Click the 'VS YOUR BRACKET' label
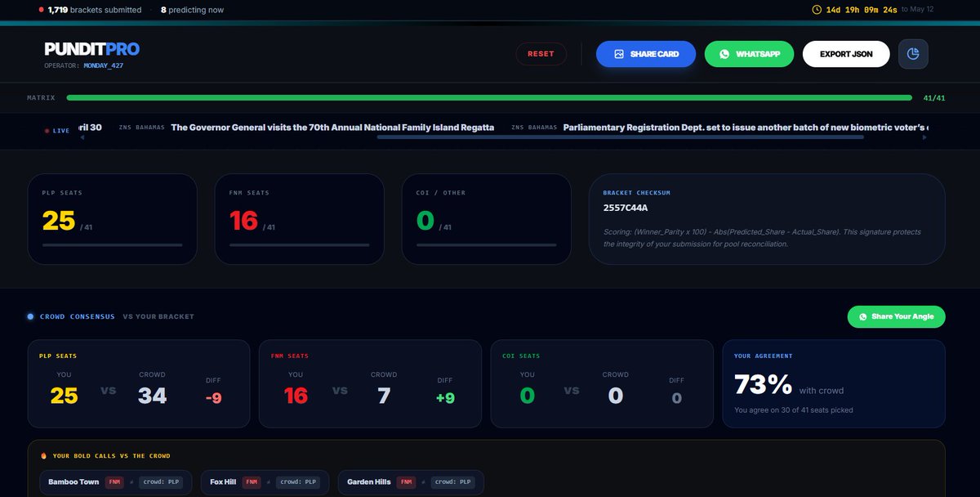This screenshot has width=980, height=497. pos(158,316)
